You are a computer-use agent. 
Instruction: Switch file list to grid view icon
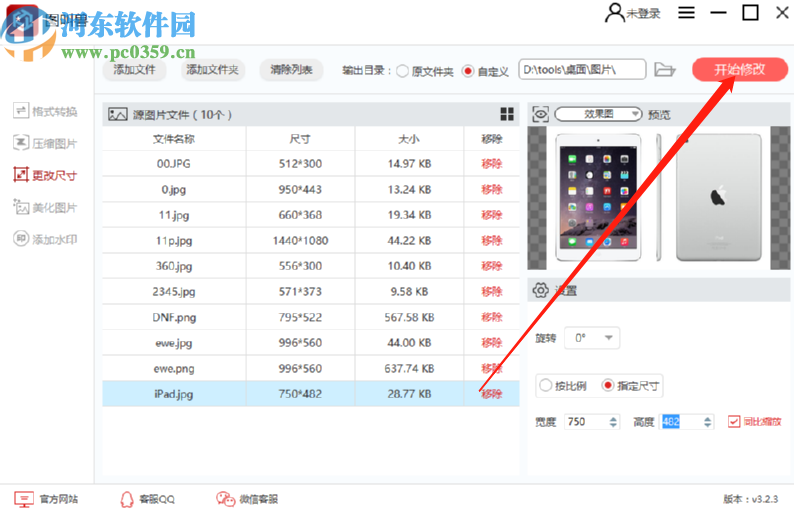507,114
